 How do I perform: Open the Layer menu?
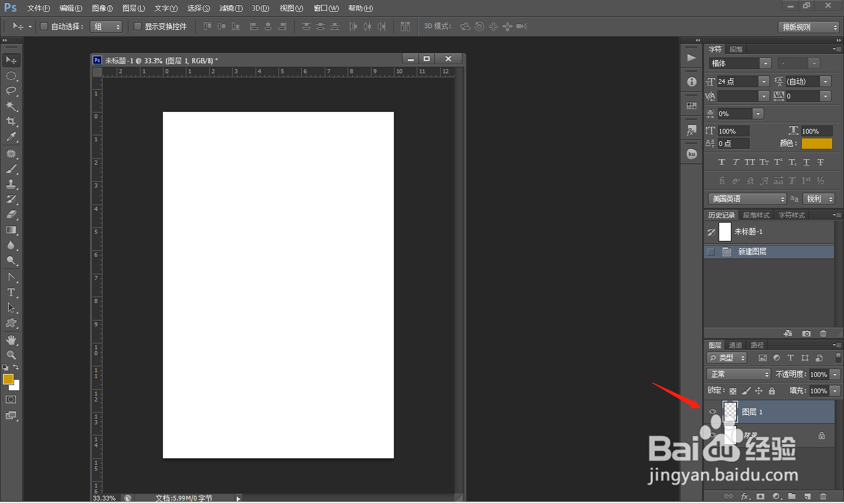[x=133, y=8]
